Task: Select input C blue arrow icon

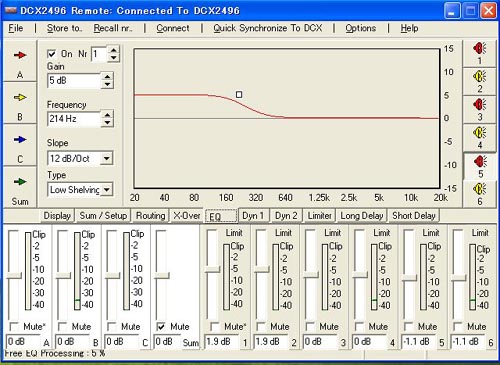Action: (20, 139)
